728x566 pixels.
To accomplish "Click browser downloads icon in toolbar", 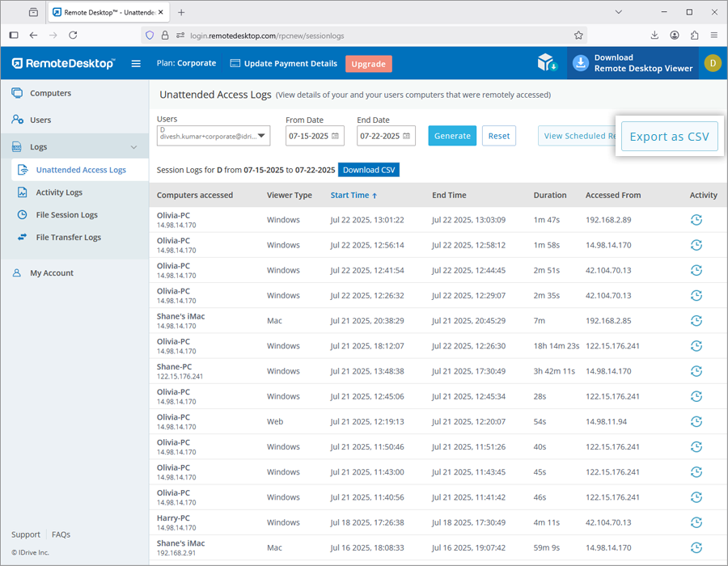I will [x=654, y=36].
